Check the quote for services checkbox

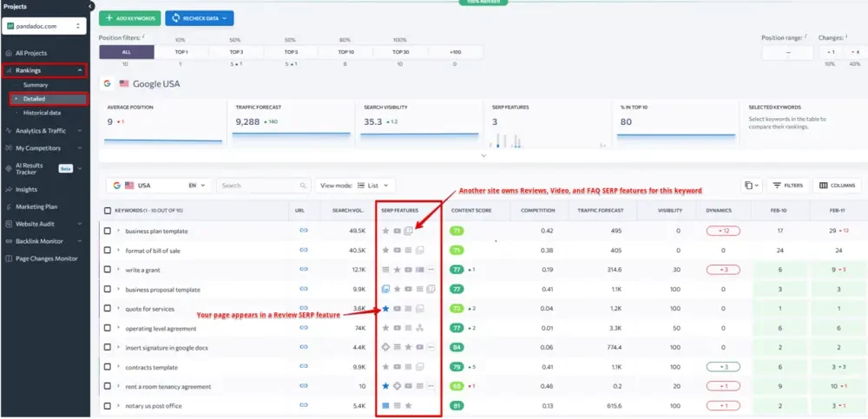click(x=108, y=308)
